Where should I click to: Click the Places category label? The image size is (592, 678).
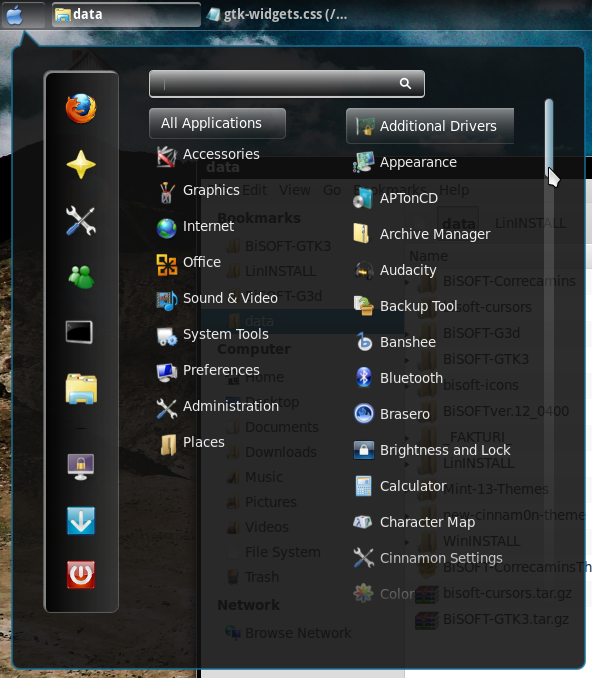pyautogui.click(x=204, y=442)
